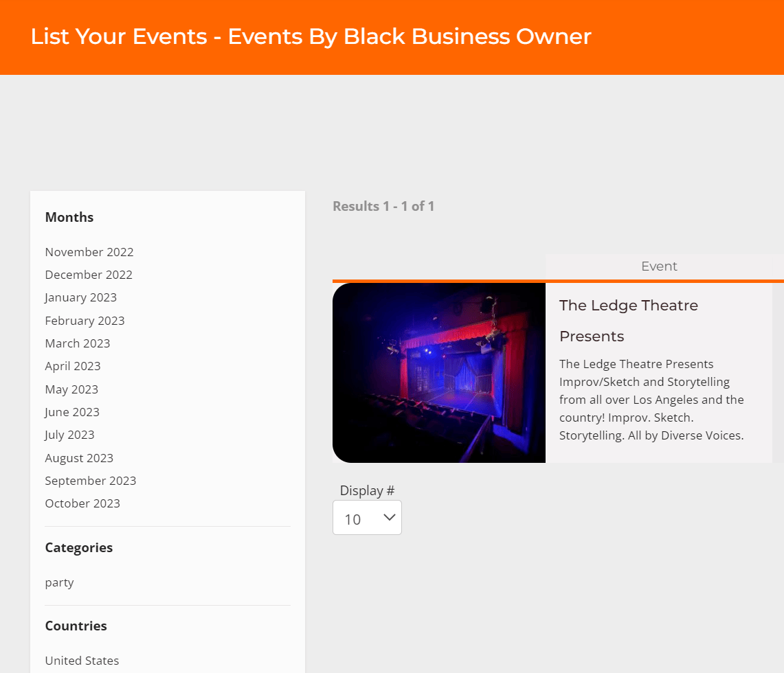Click the theatre stage event thumbnail
Image resolution: width=784 pixels, height=673 pixels.
tap(439, 373)
